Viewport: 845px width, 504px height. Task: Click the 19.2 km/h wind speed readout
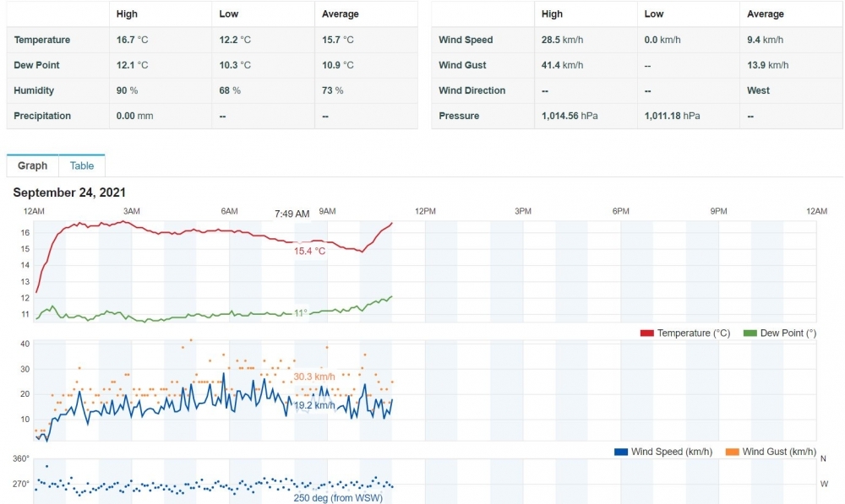314,405
